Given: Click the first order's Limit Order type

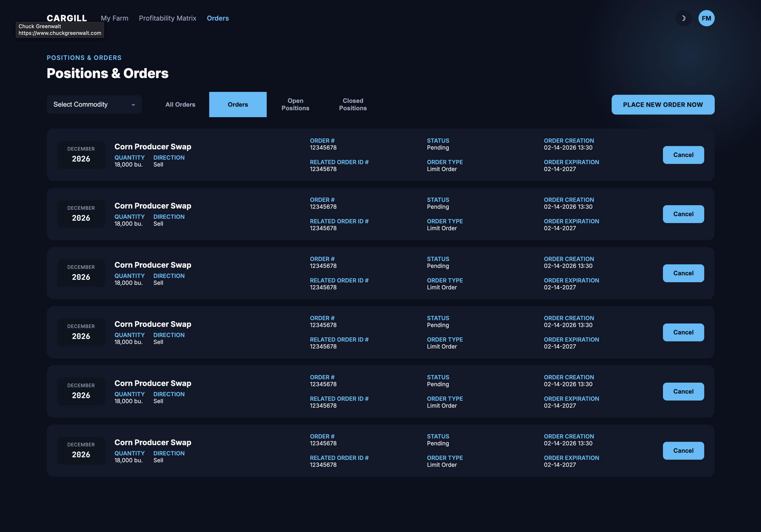Looking at the screenshot, I should click(442, 169).
